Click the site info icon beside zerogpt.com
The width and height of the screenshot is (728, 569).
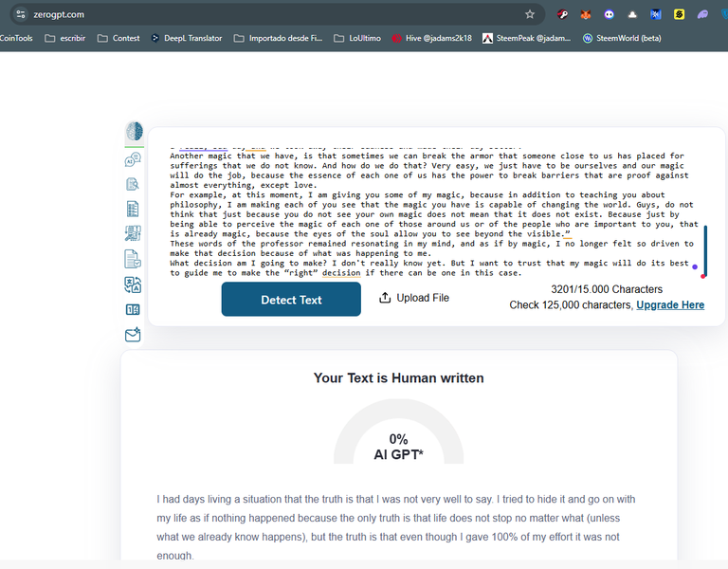21,14
